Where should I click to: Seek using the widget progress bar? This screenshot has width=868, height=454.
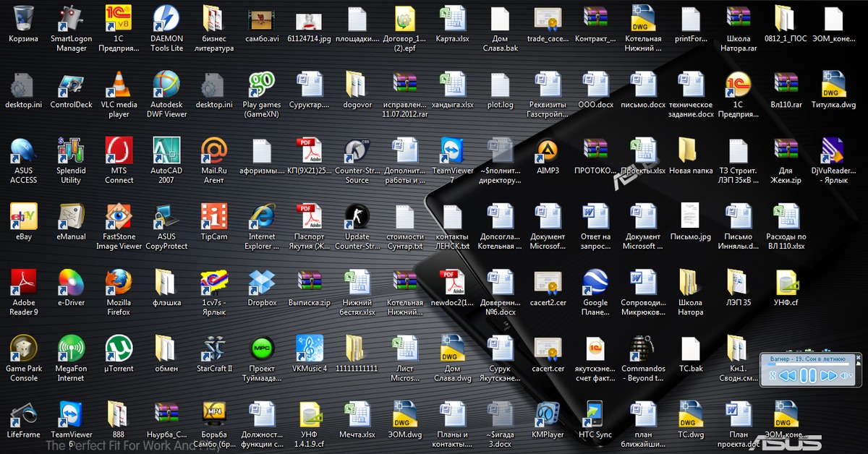click(807, 364)
